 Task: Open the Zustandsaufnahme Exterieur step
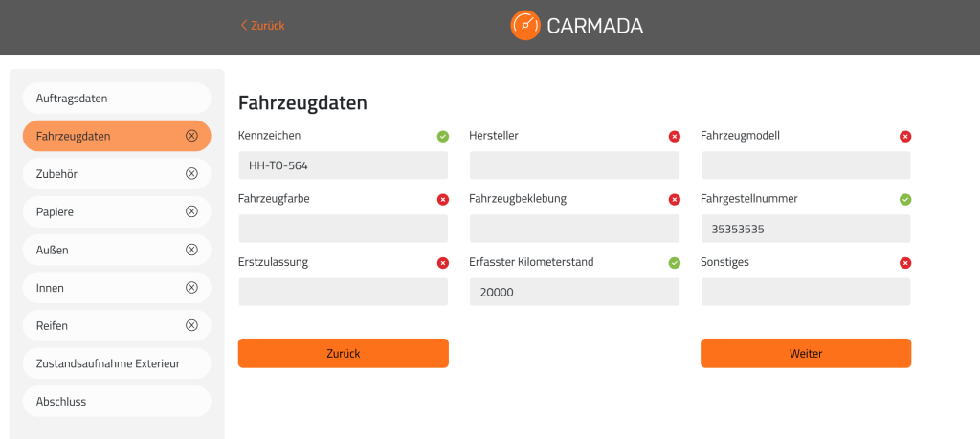pos(117,363)
